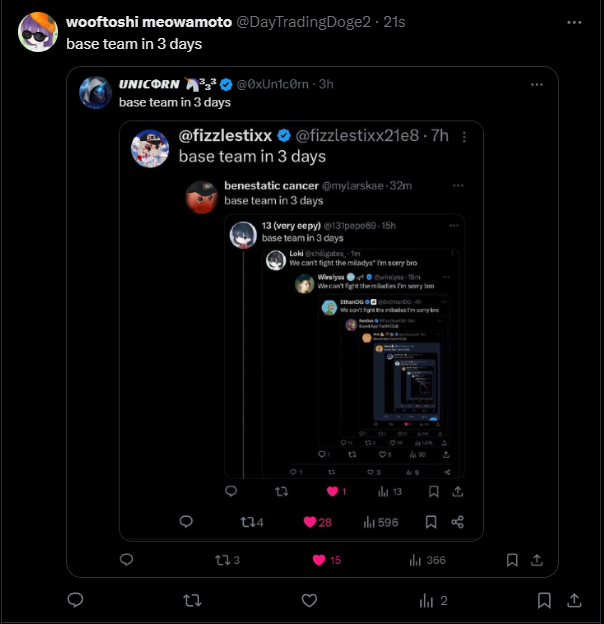Reply to wooftoshi meowamoto's outer tweet
Viewport: 604px width, 624px height.
75,600
